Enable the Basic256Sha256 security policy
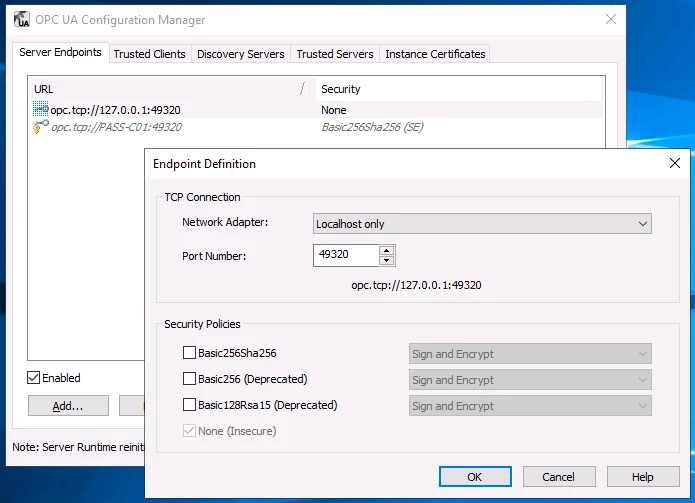The height and width of the screenshot is (503, 695). pos(189,353)
